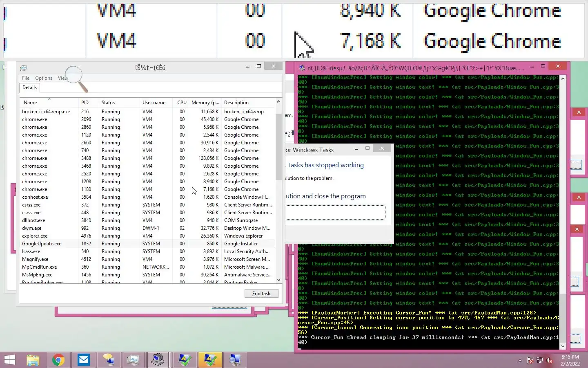
Task: Sort processes by PID column header
Action: click(89, 103)
